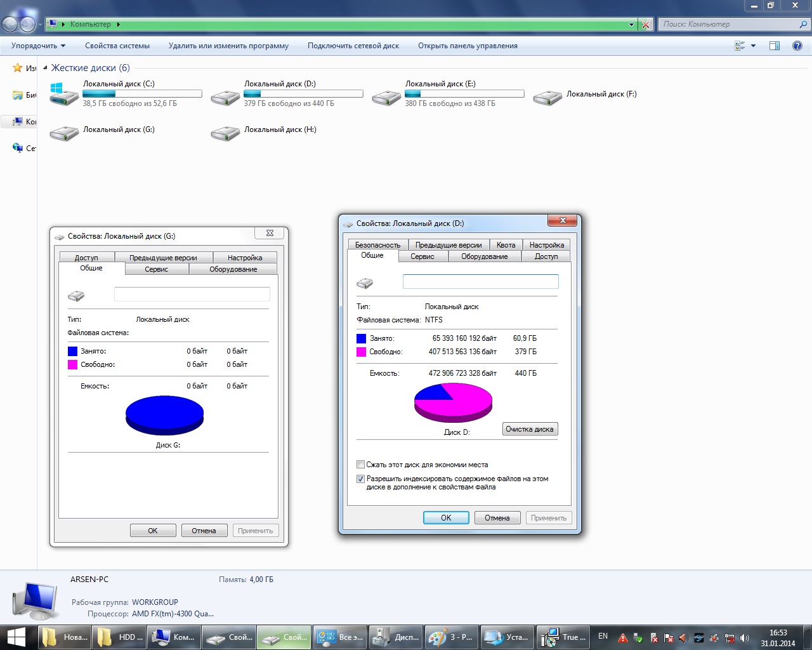Click the disk D label input field
812x650 pixels.
tap(480, 281)
